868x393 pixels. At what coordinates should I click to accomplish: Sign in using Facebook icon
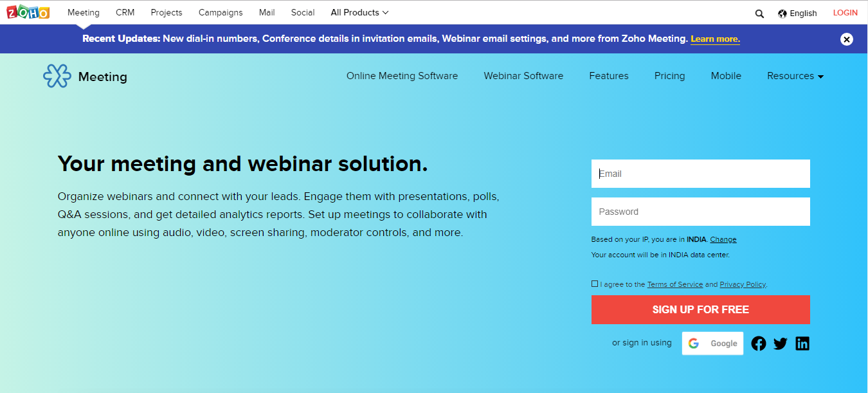point(759,343)
